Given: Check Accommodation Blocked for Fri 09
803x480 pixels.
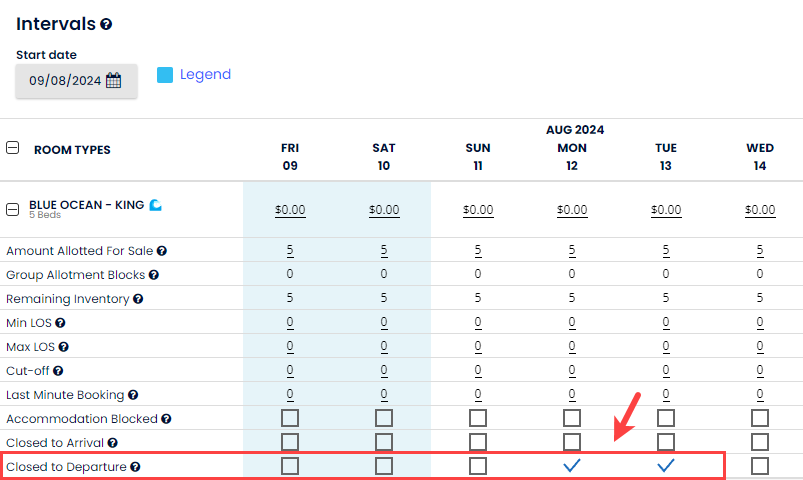Looking at the screenshot, I should pyautogui.click(x=290, y=418).
